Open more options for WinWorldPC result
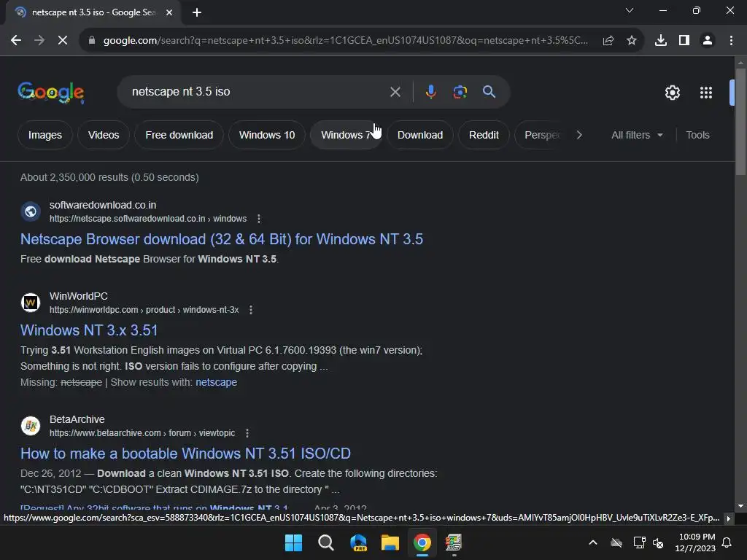This screenshot has height=560, width=747. tap(251, 310)
